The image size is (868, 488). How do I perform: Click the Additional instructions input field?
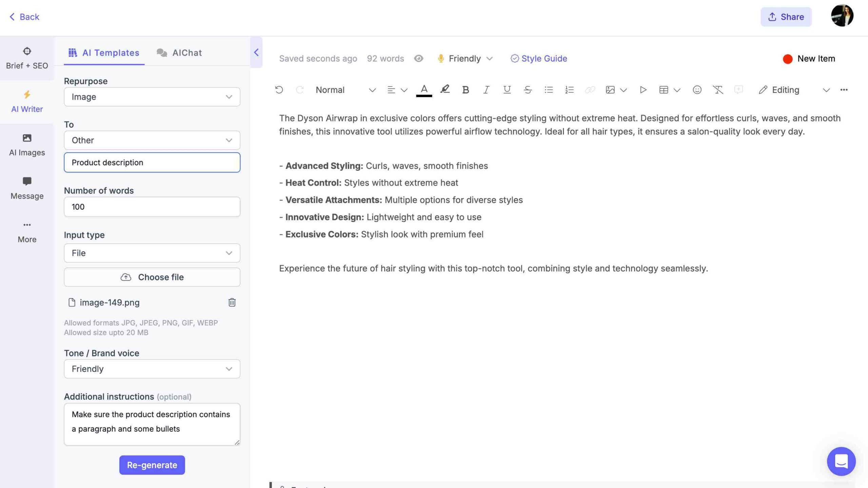[152, 424]
